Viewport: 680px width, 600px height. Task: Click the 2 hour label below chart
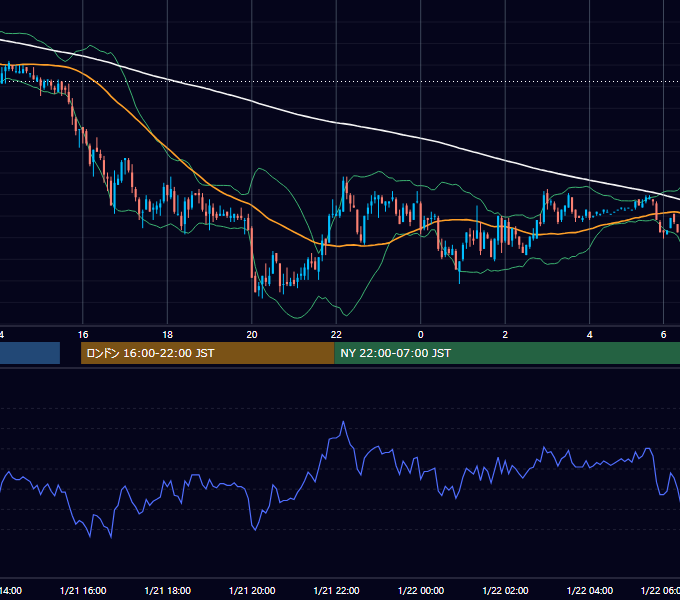click(505, 335)
